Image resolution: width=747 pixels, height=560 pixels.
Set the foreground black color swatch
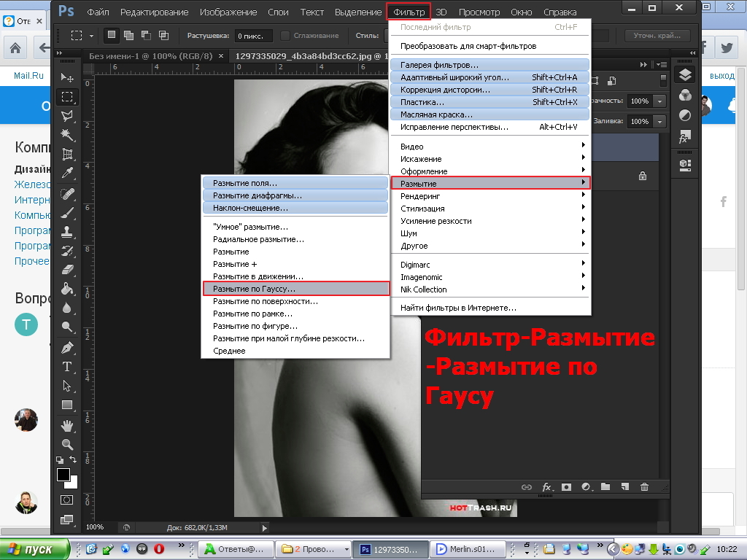click(x=63, y=475)
